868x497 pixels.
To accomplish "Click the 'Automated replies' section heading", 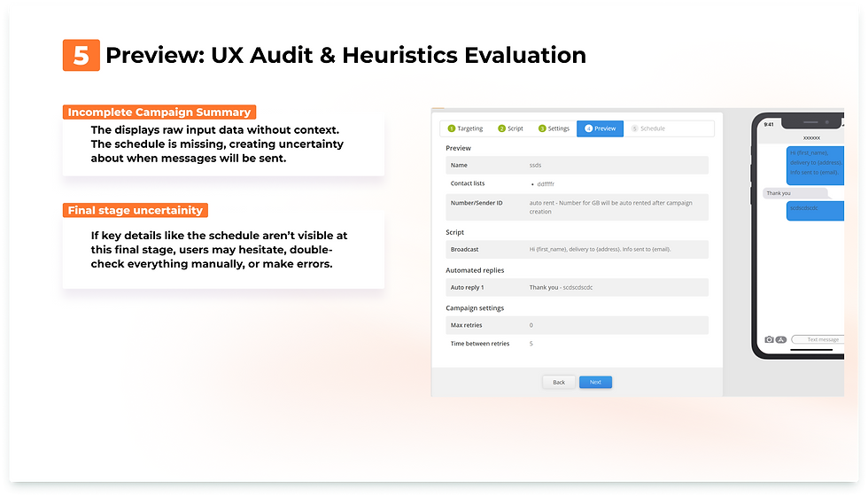I will pyautogui.click(x=475, y=270).
